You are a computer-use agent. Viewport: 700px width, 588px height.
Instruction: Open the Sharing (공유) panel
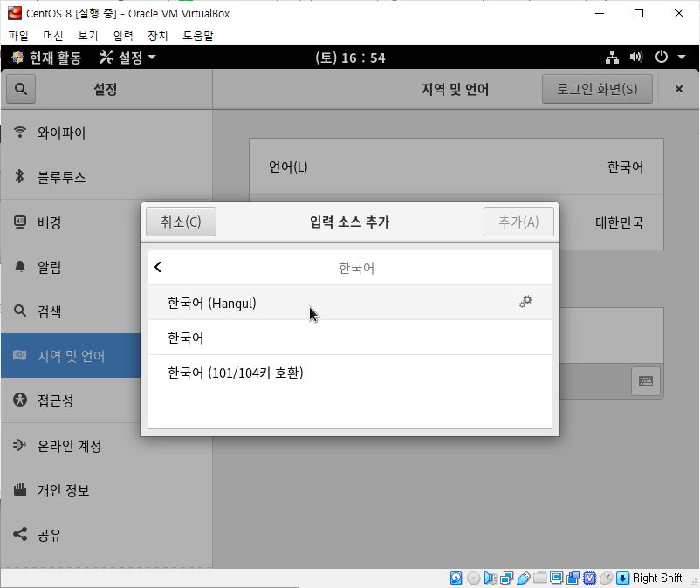click(106, 535)
